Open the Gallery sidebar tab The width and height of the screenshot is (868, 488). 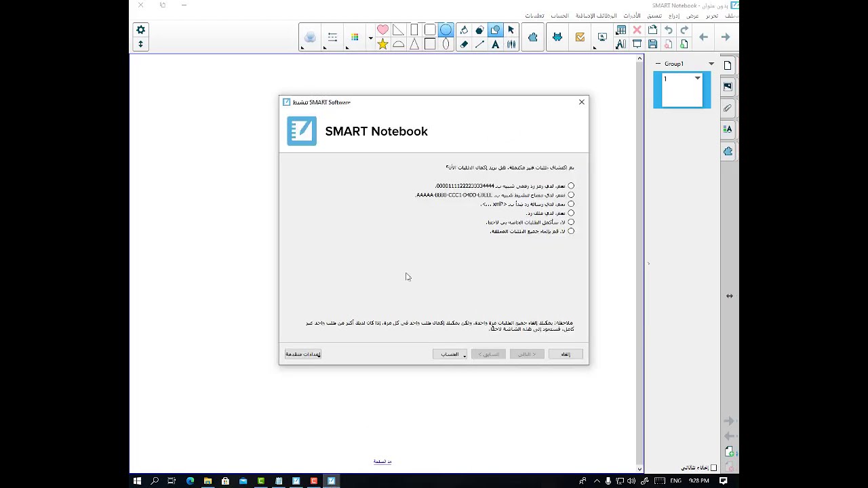728,87
